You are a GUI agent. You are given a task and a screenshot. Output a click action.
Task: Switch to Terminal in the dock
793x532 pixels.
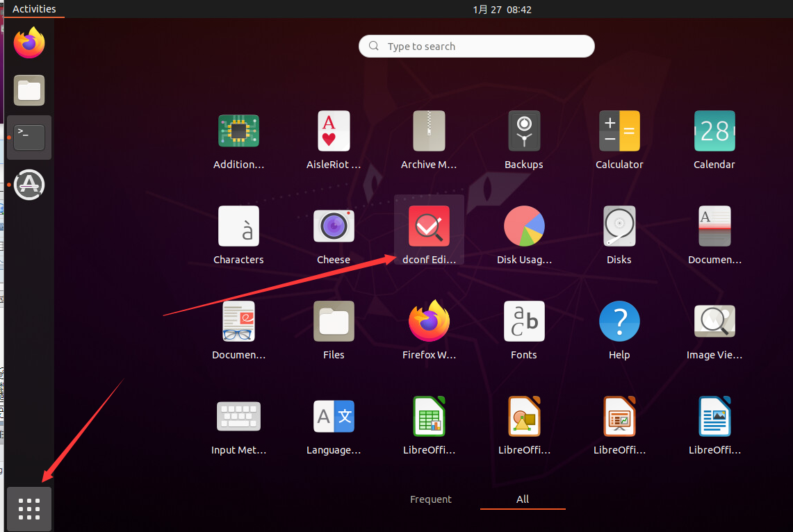[x=28, y=138]
